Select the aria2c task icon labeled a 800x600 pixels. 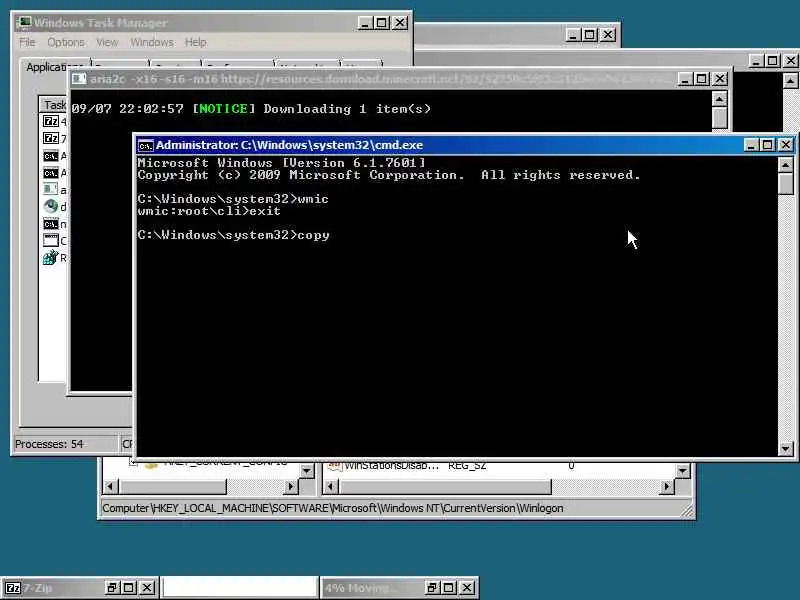[x=51, y=189]
